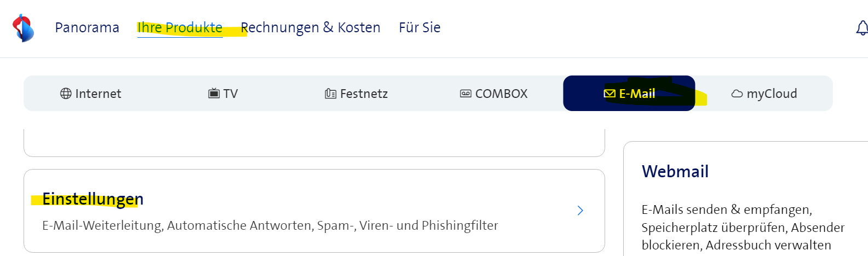Go to Rechnungen & Kosten
This screenshot has width=868, height=256.
(311, 27)
